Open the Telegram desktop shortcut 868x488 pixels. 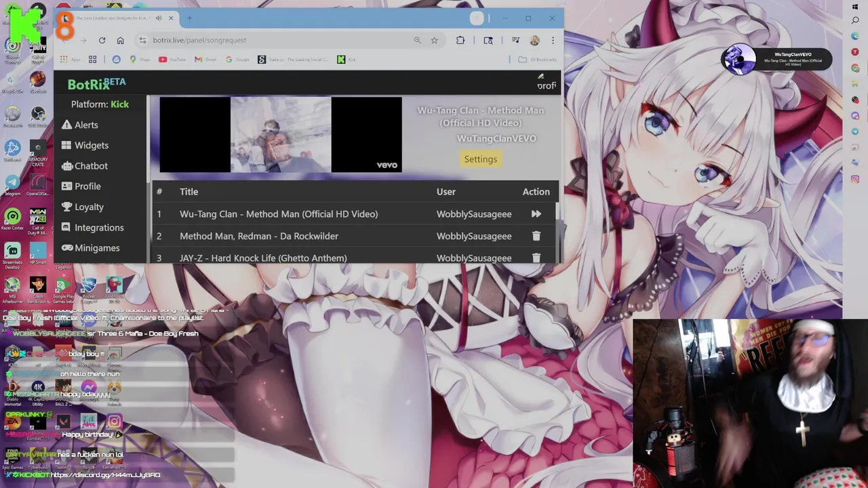12,186
